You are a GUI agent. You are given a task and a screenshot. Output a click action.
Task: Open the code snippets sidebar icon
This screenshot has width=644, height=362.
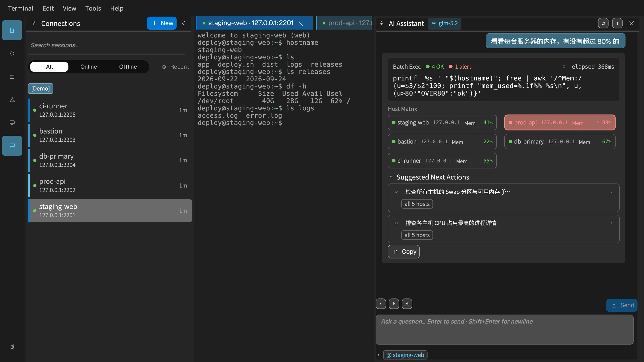[12, 53]
